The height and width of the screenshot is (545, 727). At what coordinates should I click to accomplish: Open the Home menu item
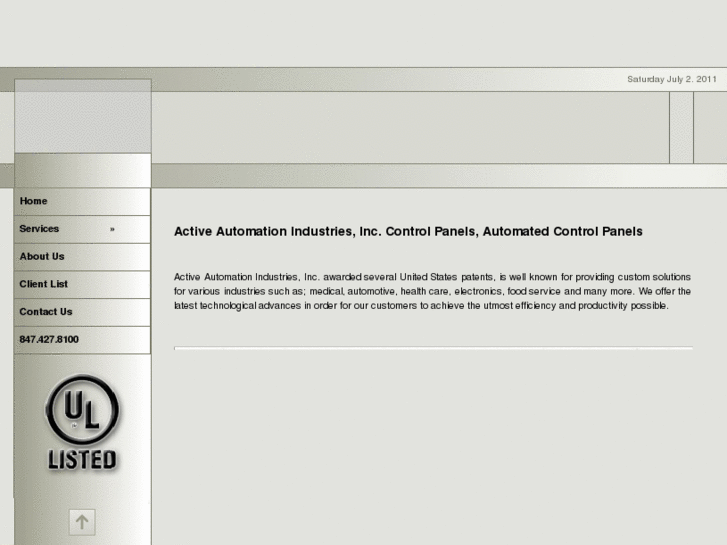(x=82, y=201)
